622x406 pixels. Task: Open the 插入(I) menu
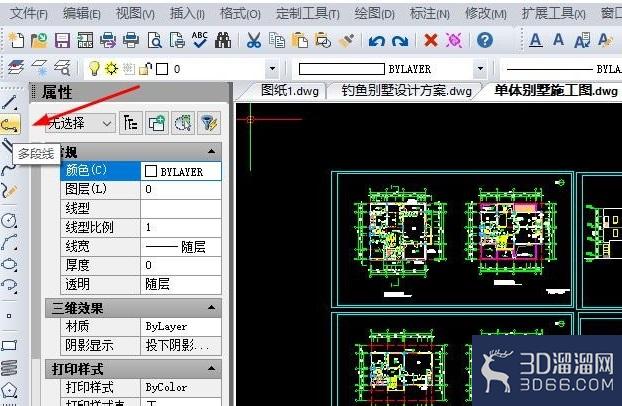[187, 14]
